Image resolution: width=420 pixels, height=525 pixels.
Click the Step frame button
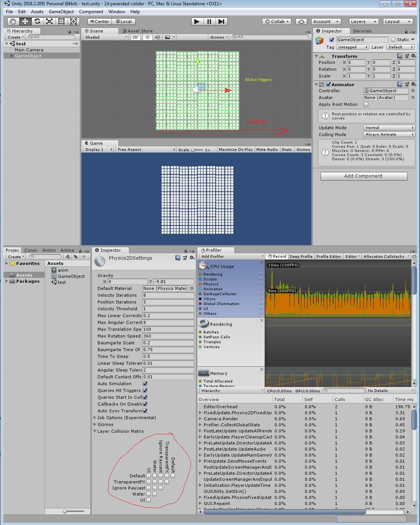pos(222,22)
